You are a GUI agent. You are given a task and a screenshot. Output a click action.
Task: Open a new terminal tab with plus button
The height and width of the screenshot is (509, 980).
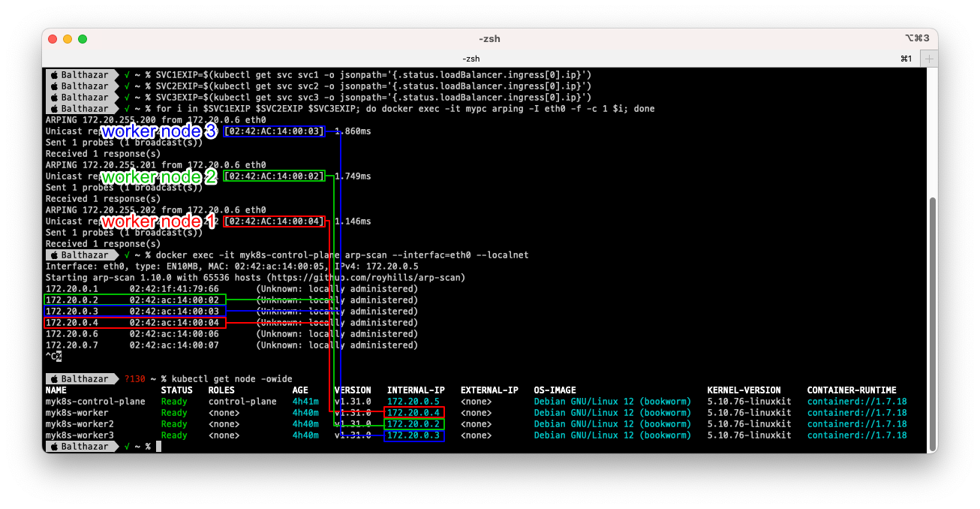pyautogui.click(x=929, y=59)
